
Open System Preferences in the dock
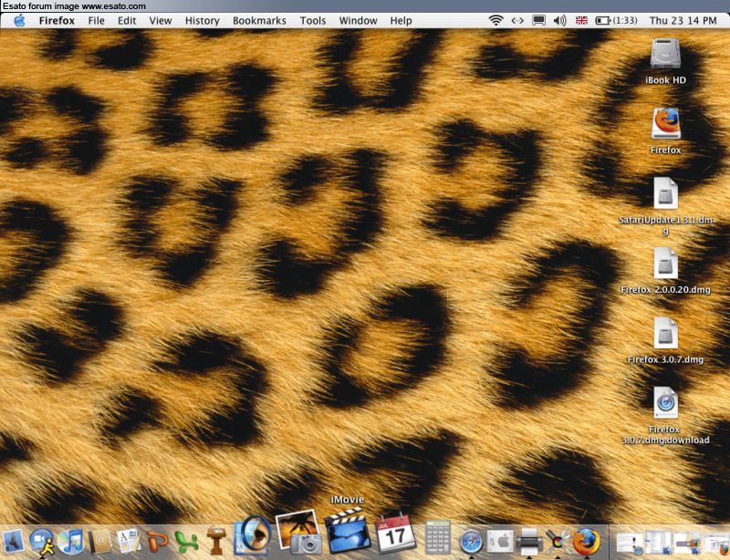tap(500, 541)
